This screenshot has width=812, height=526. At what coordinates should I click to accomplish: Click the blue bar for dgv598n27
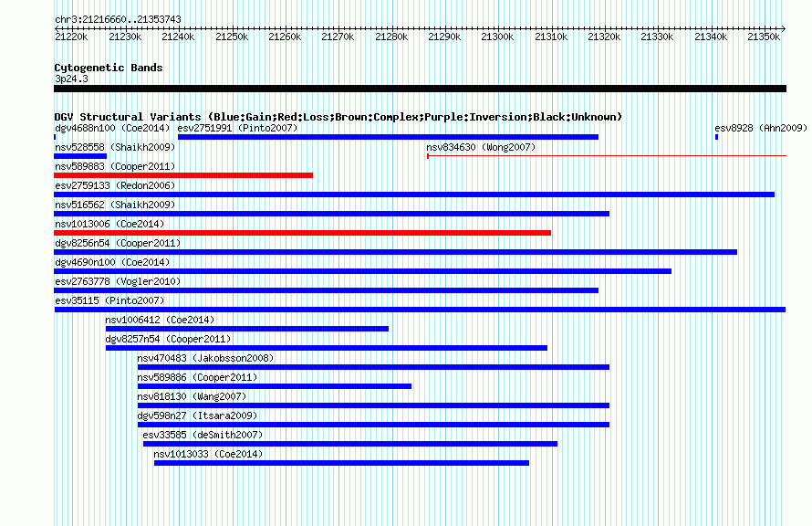(x=373, y=425)
